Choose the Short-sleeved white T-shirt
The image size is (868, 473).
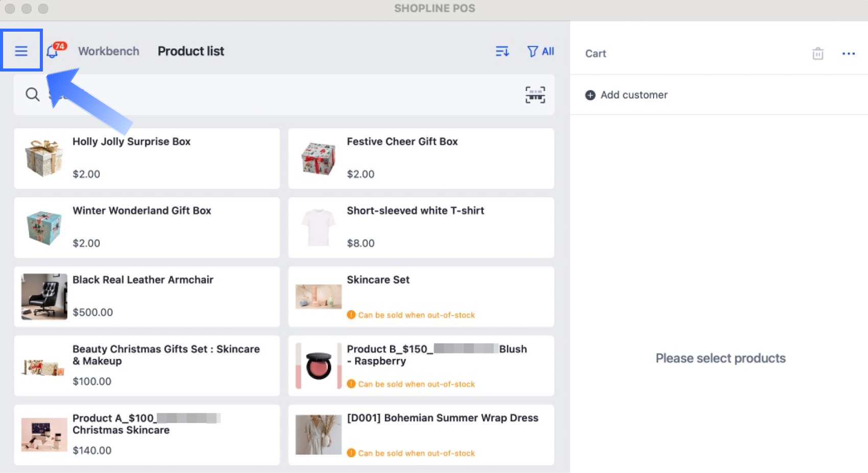[421, 227]
